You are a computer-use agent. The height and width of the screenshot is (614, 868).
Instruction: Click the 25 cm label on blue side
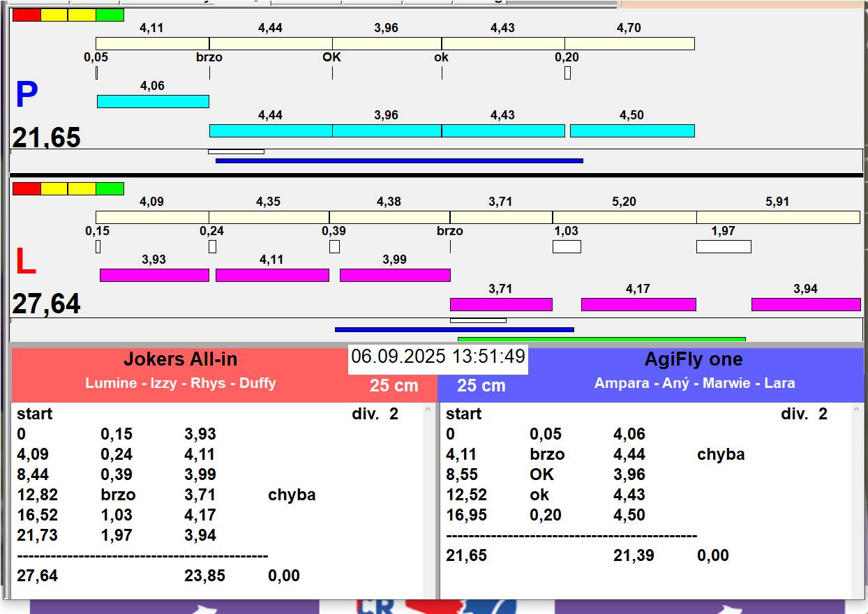[481, 386]
